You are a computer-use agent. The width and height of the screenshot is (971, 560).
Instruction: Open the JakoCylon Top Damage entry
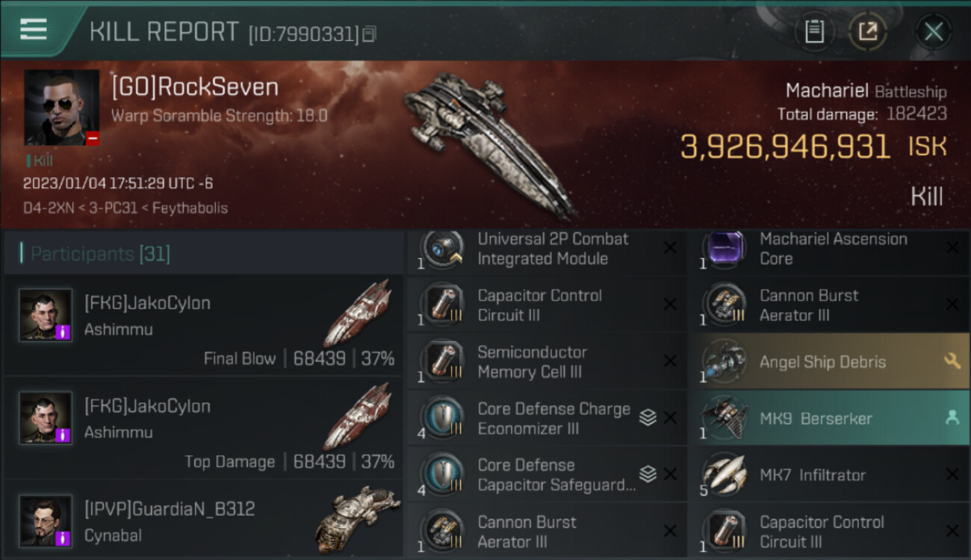click(x=203, y=429)
